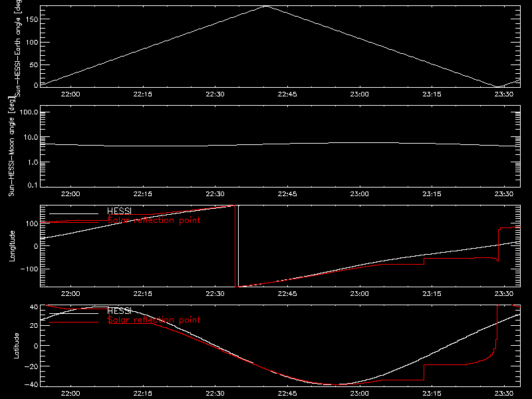Click 23:00 time label under Earth angle plot

tap(360, 94)
